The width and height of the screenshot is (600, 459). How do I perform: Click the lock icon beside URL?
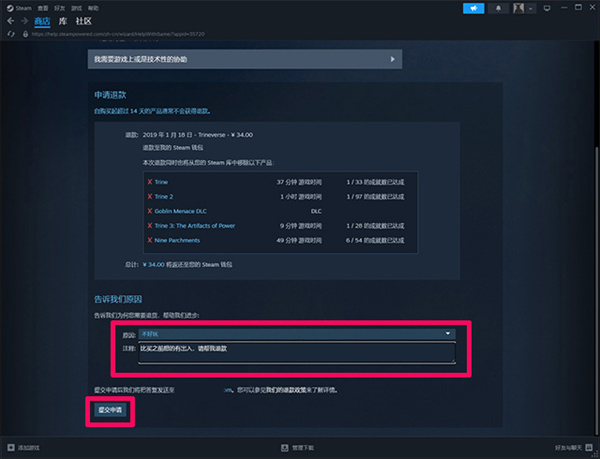(26, 34)
